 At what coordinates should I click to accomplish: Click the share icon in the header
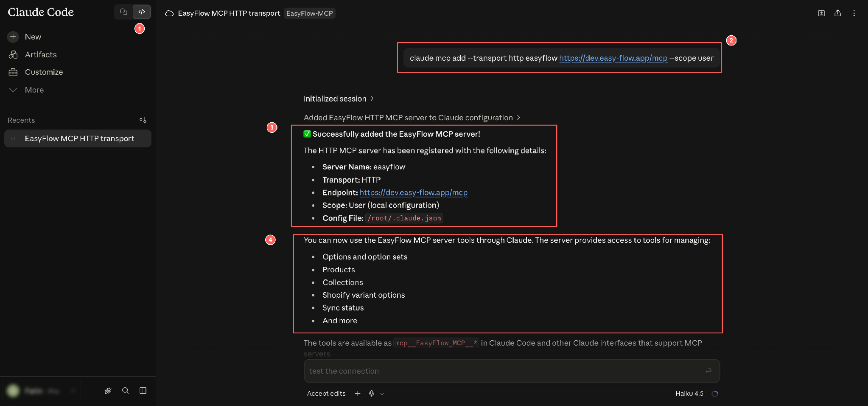coord(837,13)
